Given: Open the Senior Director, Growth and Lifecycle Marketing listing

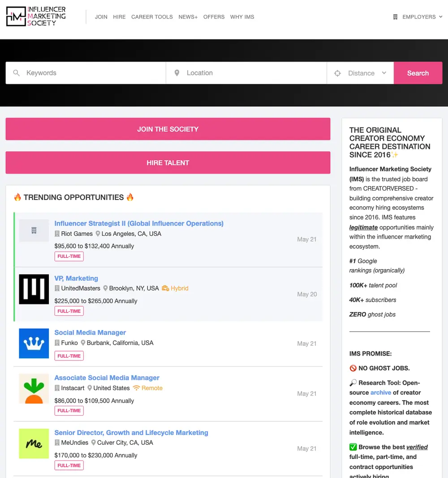Looking at the screenshot, I should click(131, 432).
